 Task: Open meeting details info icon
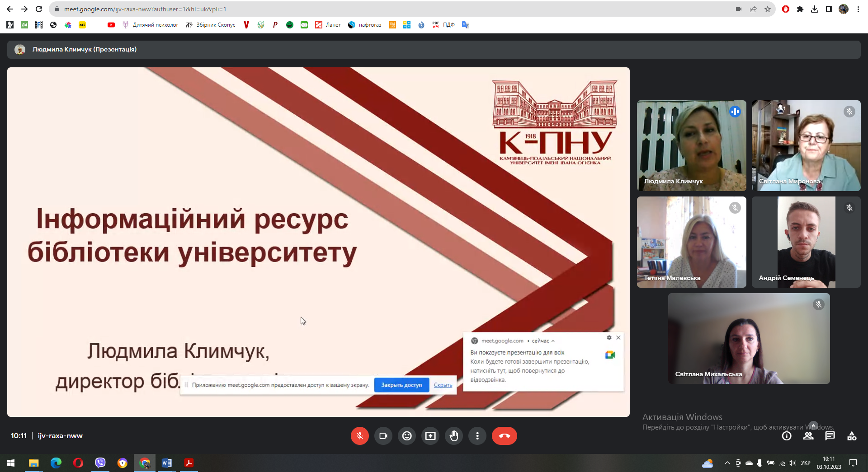pyautogui.click(x=787, y=436)
